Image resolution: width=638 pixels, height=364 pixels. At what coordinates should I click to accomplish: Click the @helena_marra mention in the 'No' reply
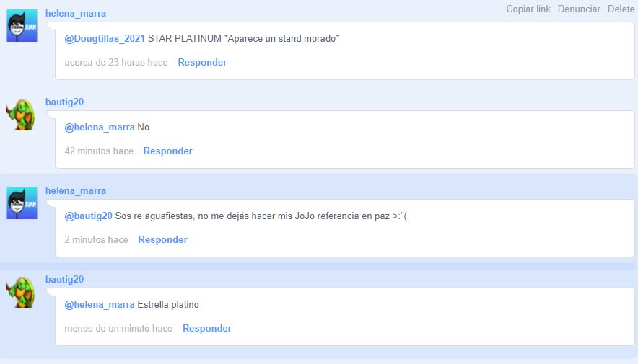(x=100, y=127)
